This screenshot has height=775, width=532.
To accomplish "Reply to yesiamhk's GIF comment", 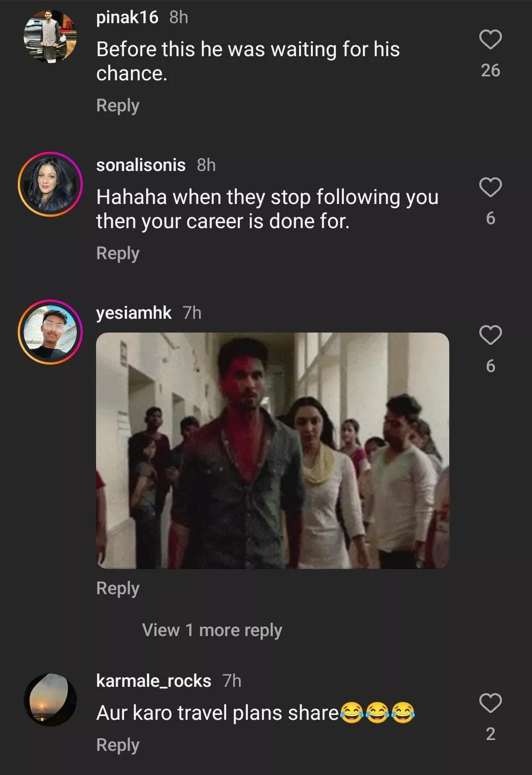I will [x=118, y=588].
